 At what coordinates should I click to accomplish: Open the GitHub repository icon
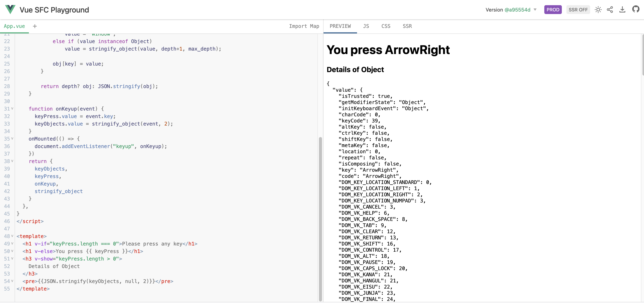[x=636, y=9]
